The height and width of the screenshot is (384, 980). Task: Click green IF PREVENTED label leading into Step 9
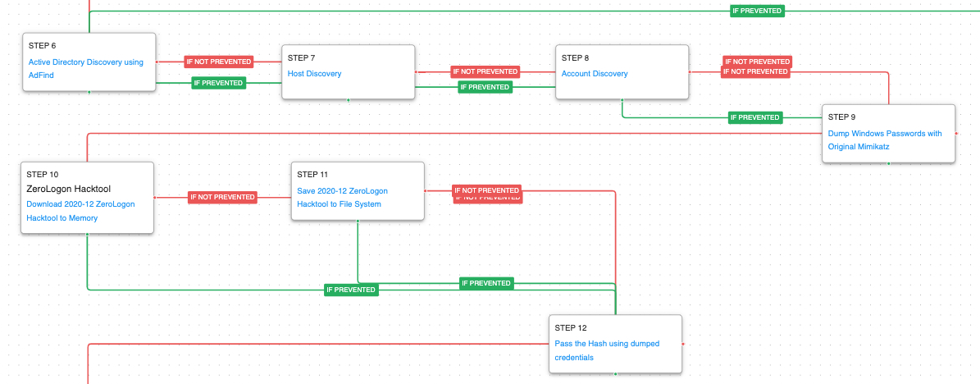point(755,117)
